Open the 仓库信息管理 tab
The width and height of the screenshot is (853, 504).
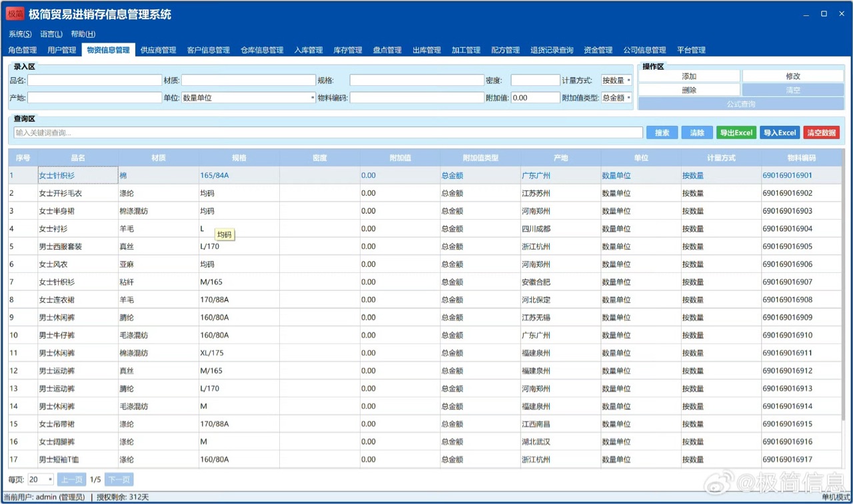(262, 50)
